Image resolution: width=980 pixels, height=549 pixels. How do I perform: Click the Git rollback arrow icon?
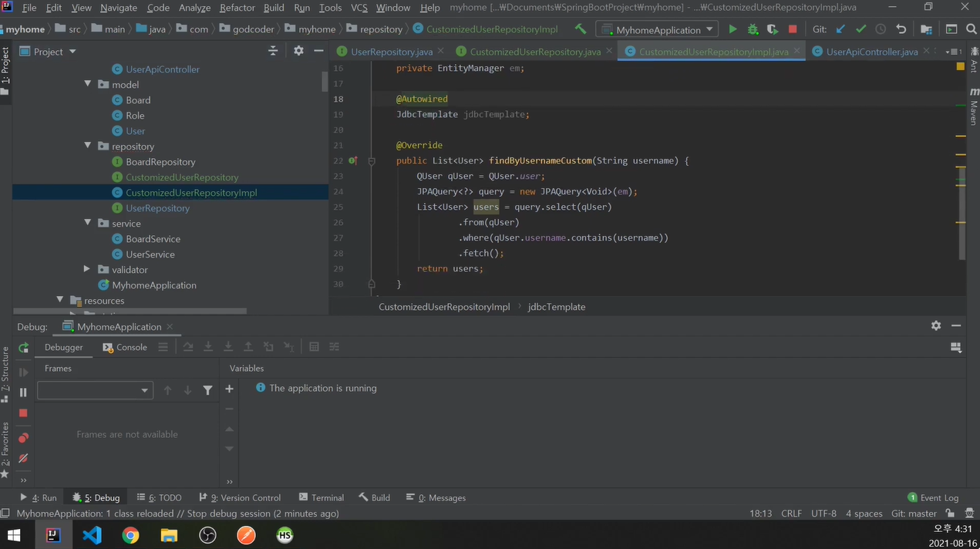(x=901, y=29)
